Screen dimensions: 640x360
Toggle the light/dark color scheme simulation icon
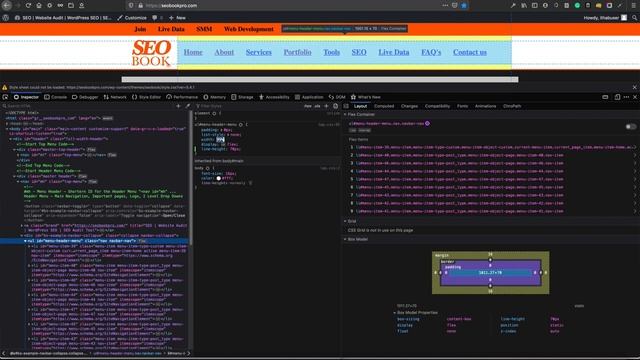pyautogui.click(x=336, y=106)
